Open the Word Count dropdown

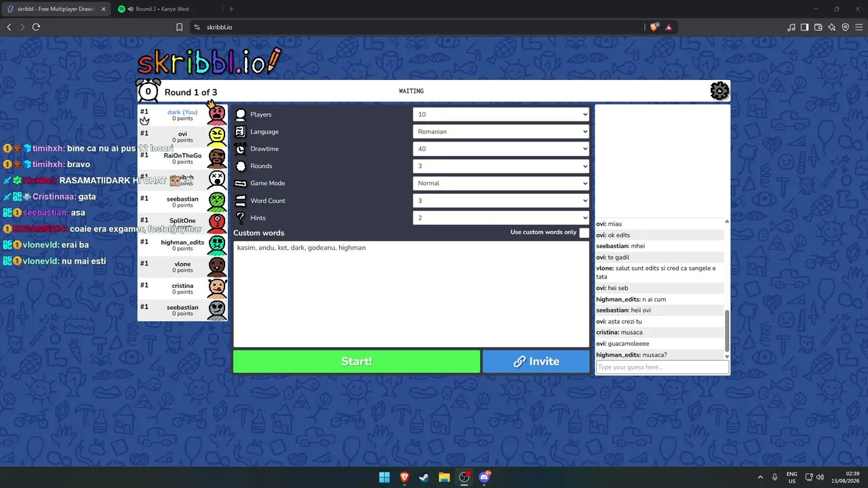click(501, 201)
